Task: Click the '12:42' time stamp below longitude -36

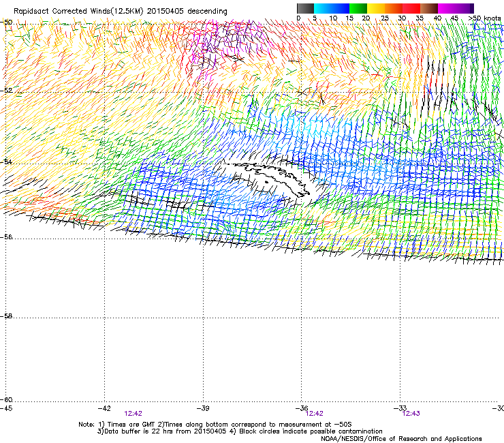Action: tap(315, 414)
